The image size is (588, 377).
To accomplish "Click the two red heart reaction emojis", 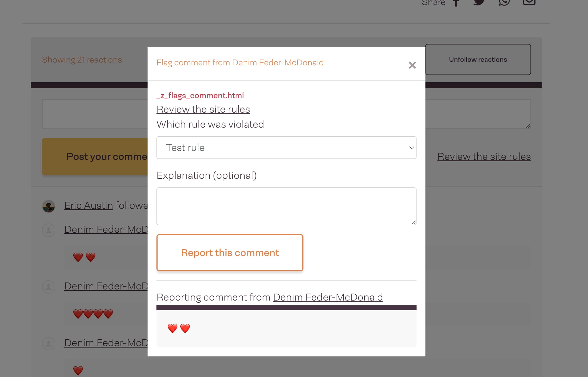I will pos(83,257).
